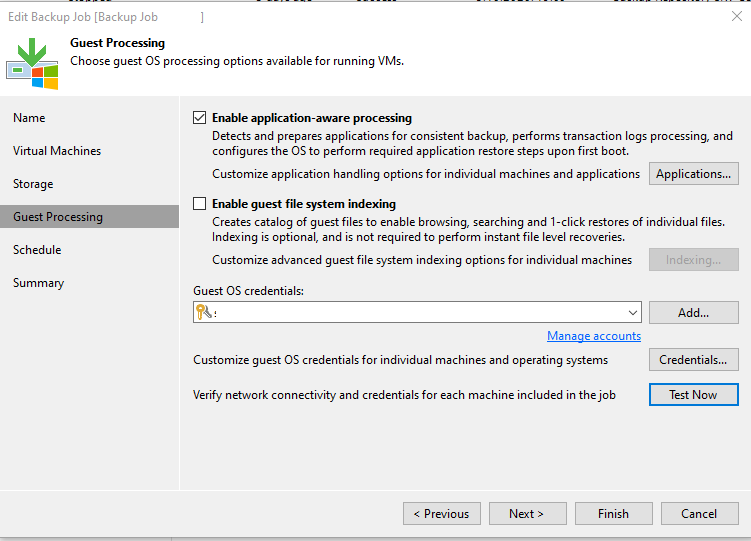Click the Credentials... button
The width and height of the screenshot is (751, 541).
pos(693,360)
